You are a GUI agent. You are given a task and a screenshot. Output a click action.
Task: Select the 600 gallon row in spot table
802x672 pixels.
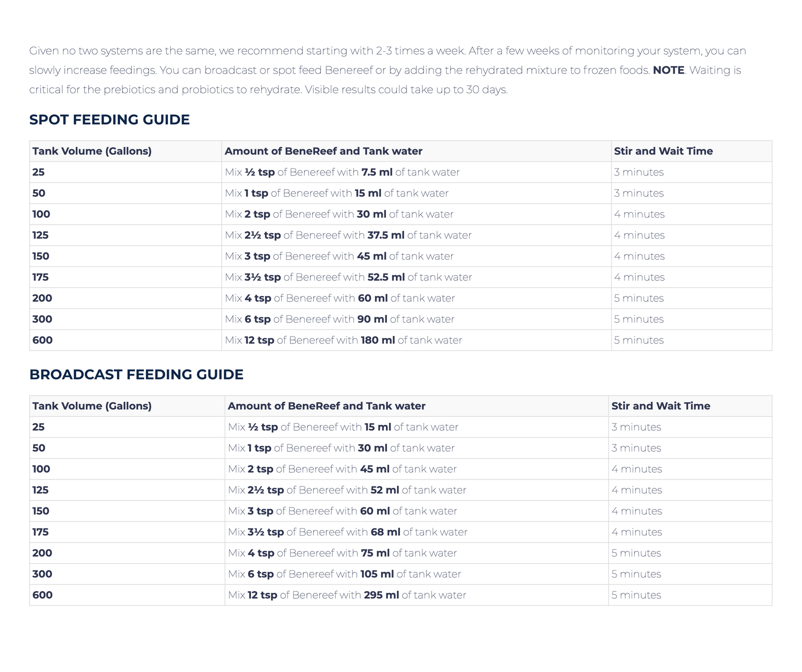tap(42, 340)
